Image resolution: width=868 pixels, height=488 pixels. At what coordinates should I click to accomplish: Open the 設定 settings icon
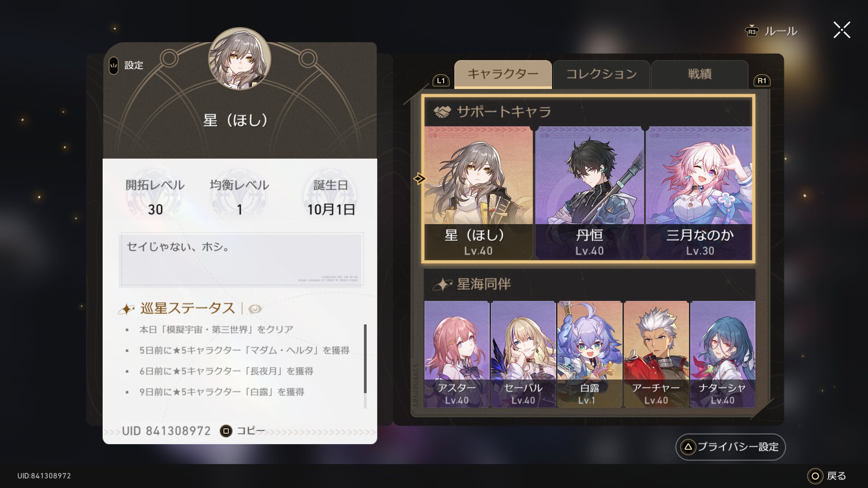click(x=113, y=66)
